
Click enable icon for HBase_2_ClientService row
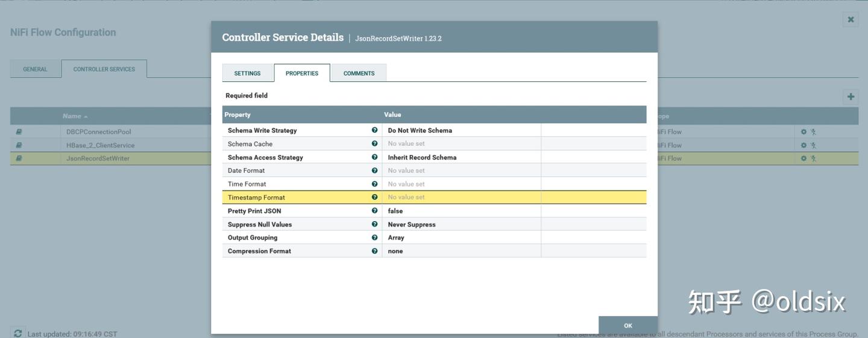coord(813,145)
